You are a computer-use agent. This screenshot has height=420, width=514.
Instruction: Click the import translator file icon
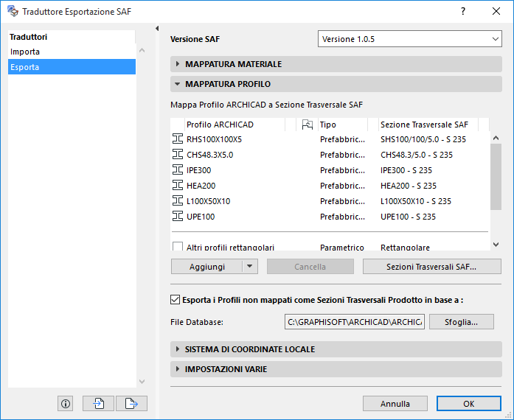click(x=98, y=403)
